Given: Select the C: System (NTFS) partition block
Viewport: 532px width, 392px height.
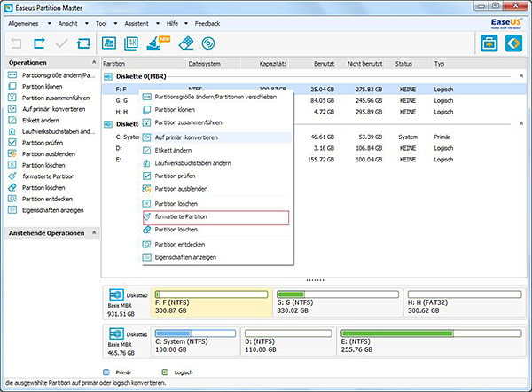Looking at the screenshot, I should click(195, 341).
